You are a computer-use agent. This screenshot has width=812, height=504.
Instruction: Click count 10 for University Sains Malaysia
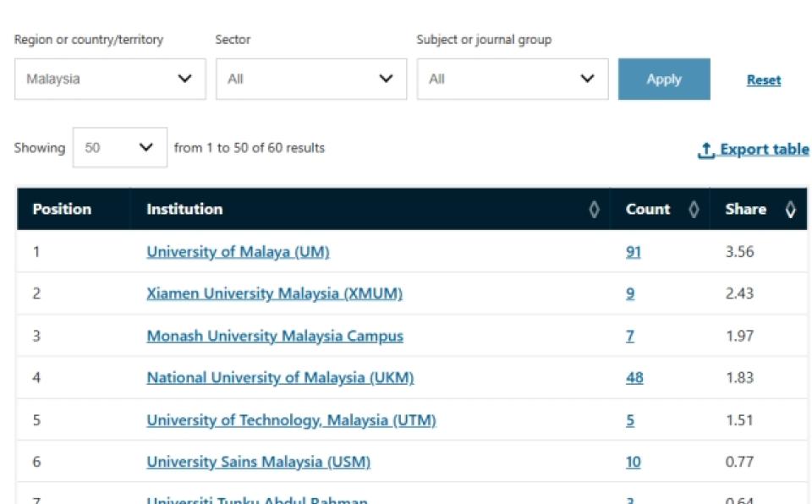(x=634, y=462)
